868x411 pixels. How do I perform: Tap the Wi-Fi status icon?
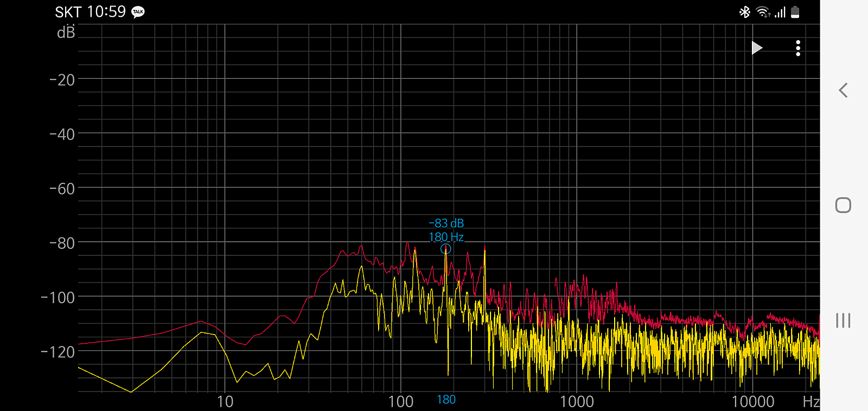[763, 12]
